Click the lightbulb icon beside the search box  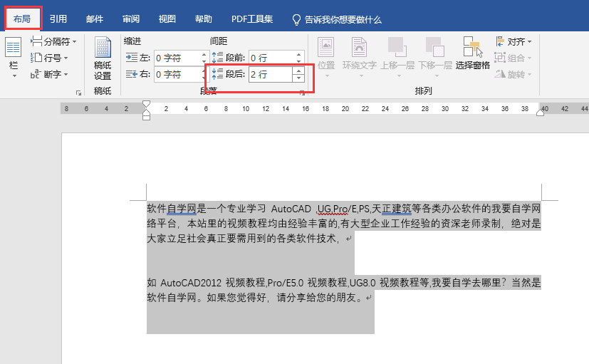296,19
